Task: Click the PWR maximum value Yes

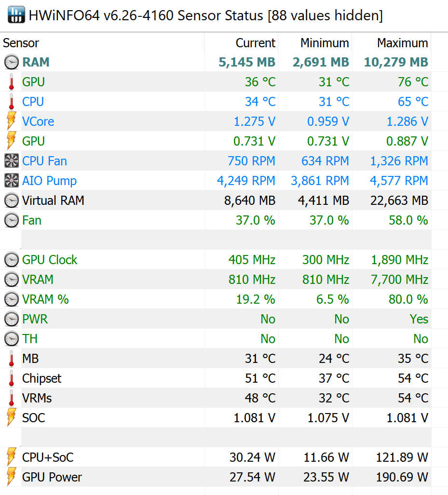Action: pyautogui.click(x=419, y=319)
